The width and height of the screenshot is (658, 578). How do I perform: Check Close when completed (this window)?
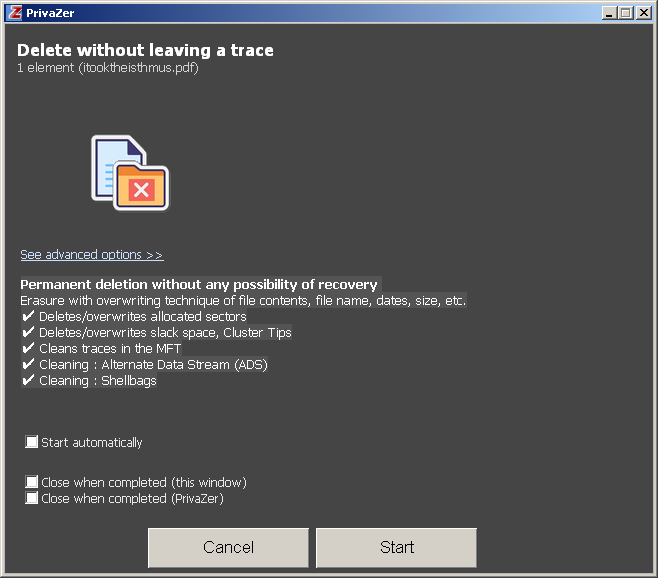31,481
